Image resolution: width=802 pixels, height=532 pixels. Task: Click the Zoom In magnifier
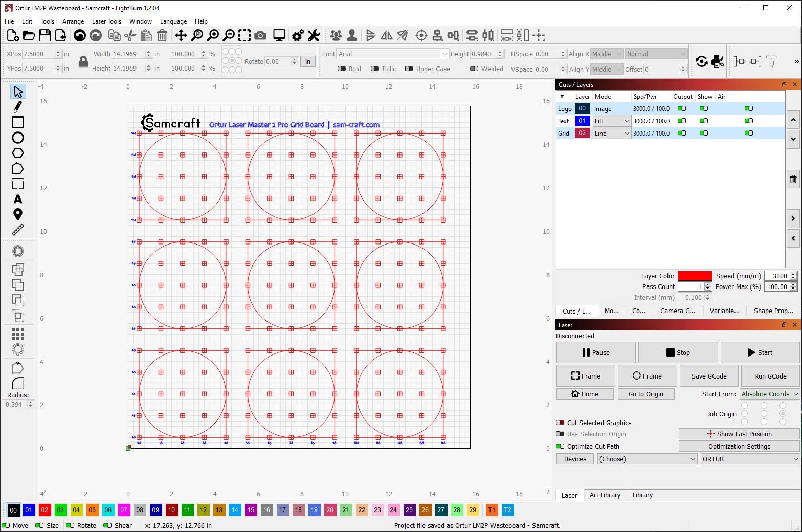click(213, 35)
